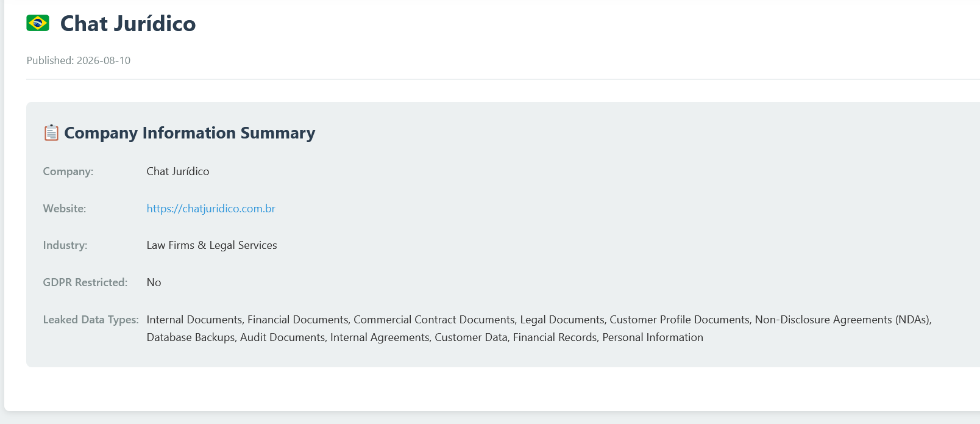This screenshot has width=980, height=424.
Task: Open the chatjuridico.com.br website link
Action: [x=211, y=209]
